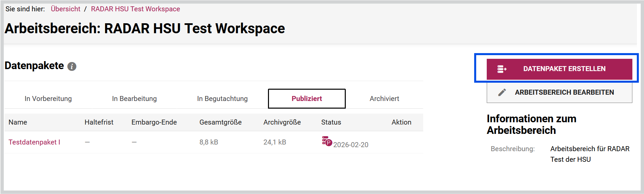Show the Archiviert tab
This screenshot has height=194, width=644.
384,99
